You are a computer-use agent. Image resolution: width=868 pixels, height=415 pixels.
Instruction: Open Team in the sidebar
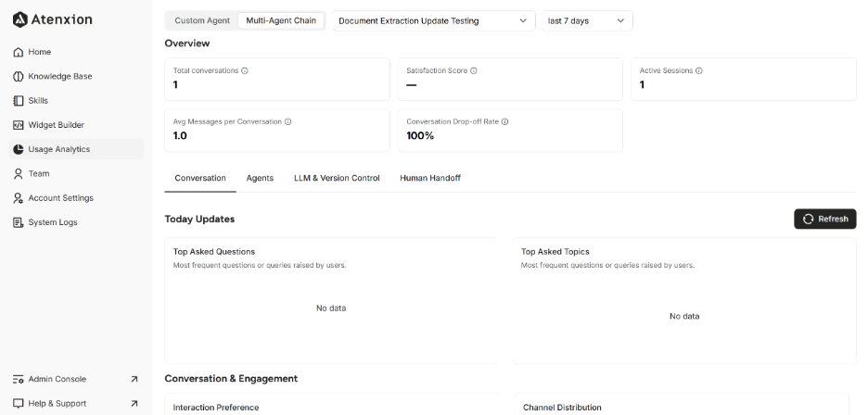76,174
